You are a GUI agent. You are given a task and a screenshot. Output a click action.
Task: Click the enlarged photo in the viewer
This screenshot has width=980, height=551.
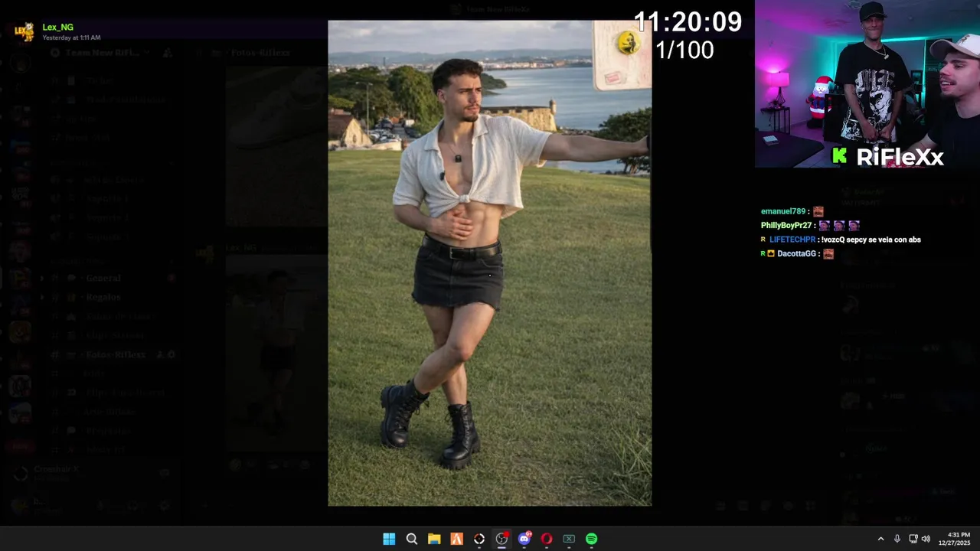coord(490,262)
